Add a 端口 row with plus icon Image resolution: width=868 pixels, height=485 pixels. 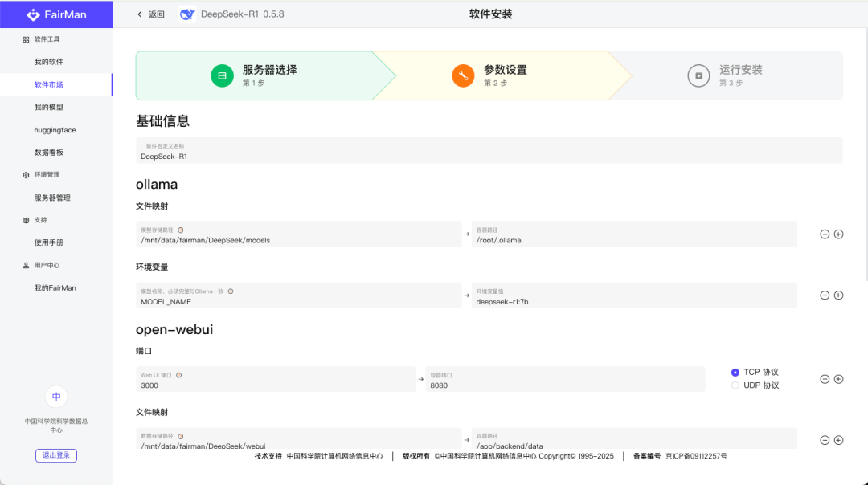click(x=838, y=379)
